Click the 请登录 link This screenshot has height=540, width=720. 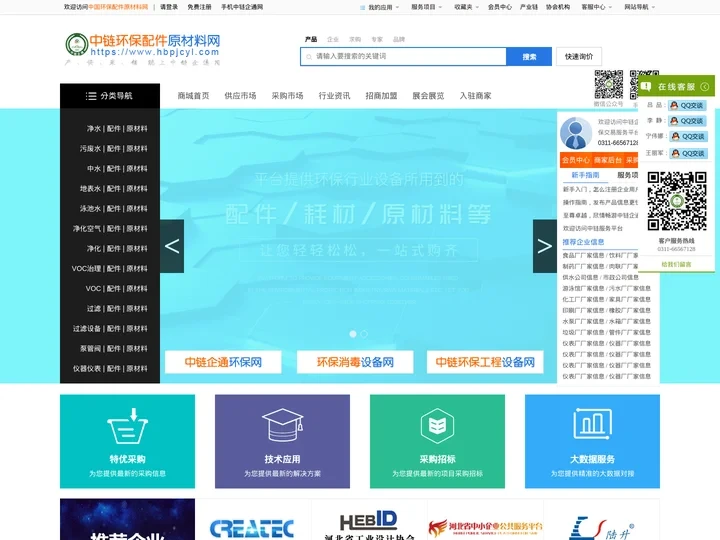[x=169, y=7]
